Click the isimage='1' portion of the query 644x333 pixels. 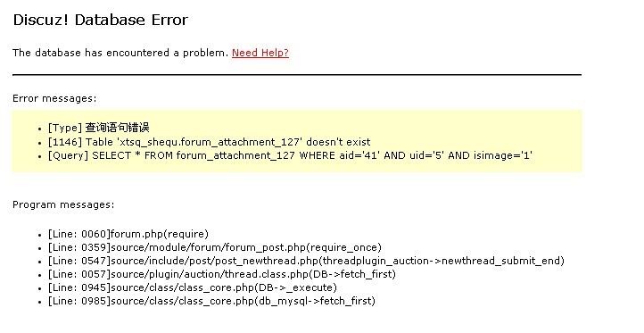point(503,156)
